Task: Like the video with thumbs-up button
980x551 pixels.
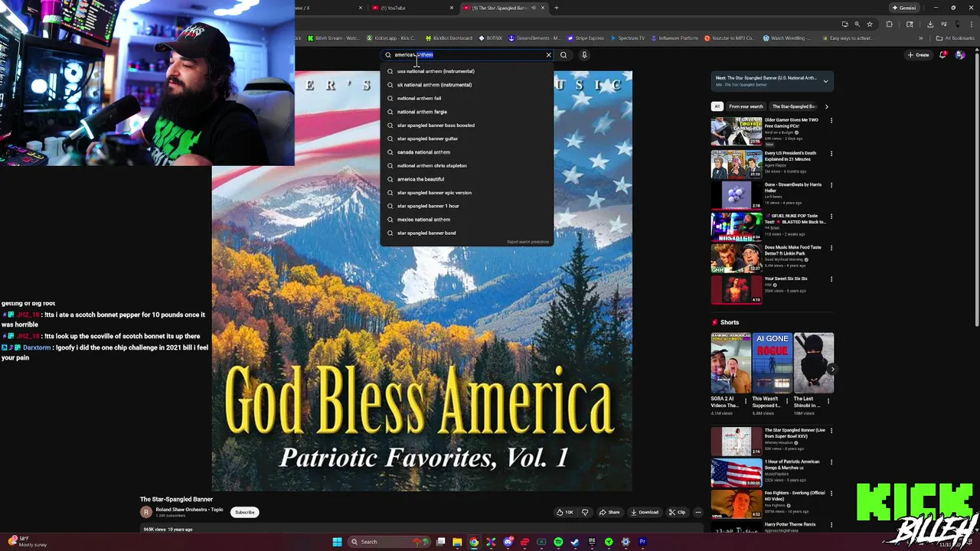Action: pyautogui.click(x=565, y=512)
